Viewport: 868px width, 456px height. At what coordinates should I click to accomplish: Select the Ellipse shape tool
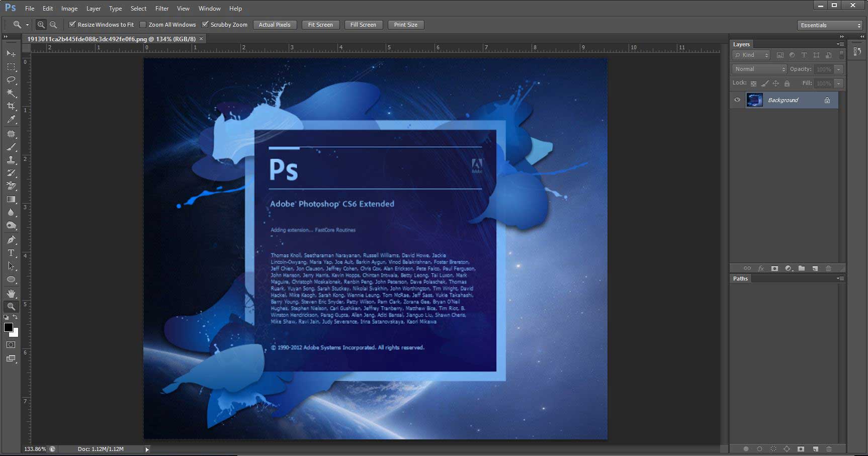pos(11,280)
